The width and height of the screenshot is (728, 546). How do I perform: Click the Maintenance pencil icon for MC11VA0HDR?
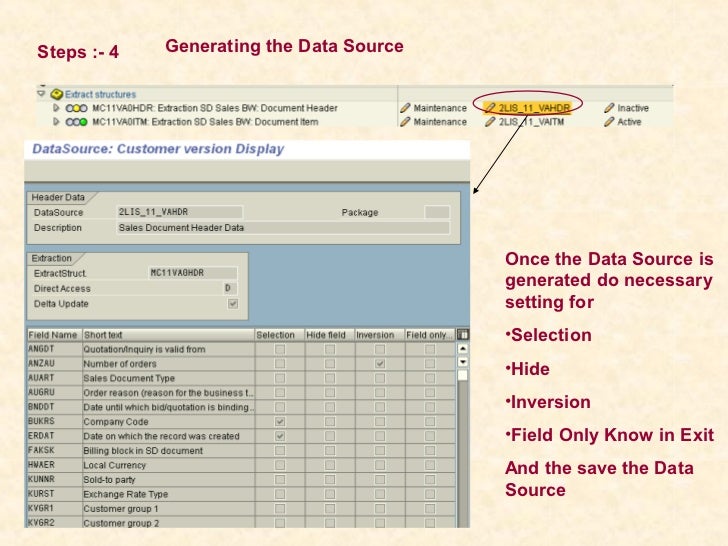point(405,108)
